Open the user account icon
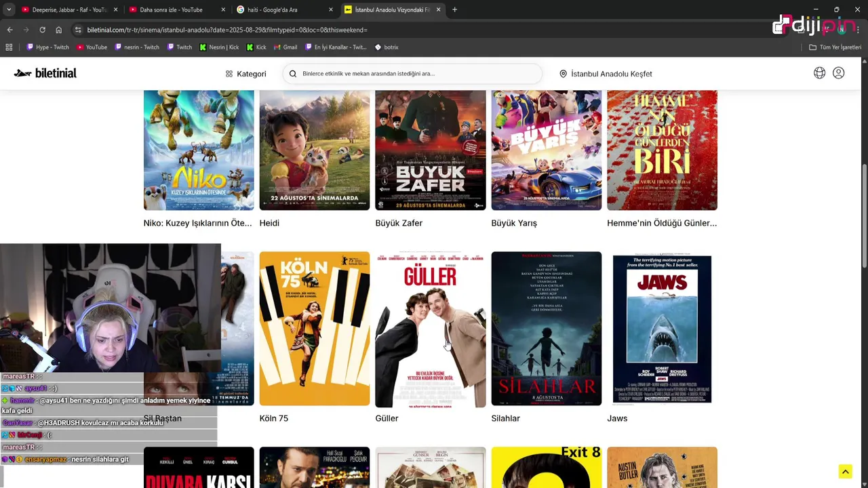 (839, 73)
